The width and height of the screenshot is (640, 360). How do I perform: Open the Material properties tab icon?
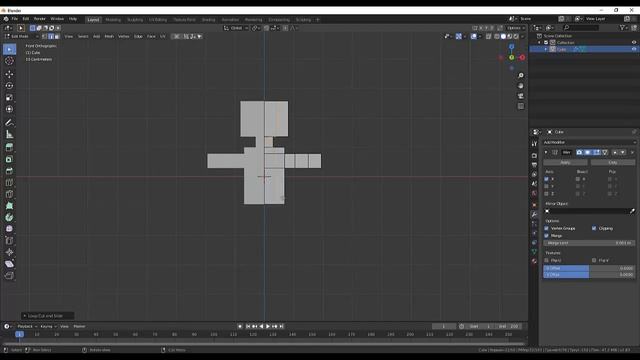click(x=534, y=261)
